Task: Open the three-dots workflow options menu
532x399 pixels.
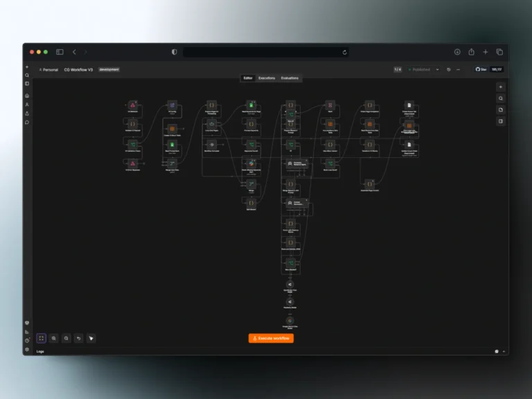Action: tap(458, 69)
